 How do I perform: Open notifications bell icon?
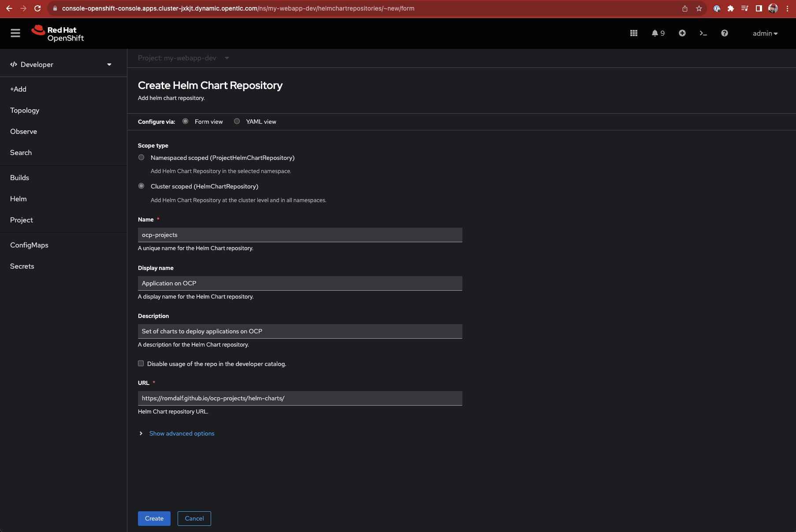click(655, 33)
